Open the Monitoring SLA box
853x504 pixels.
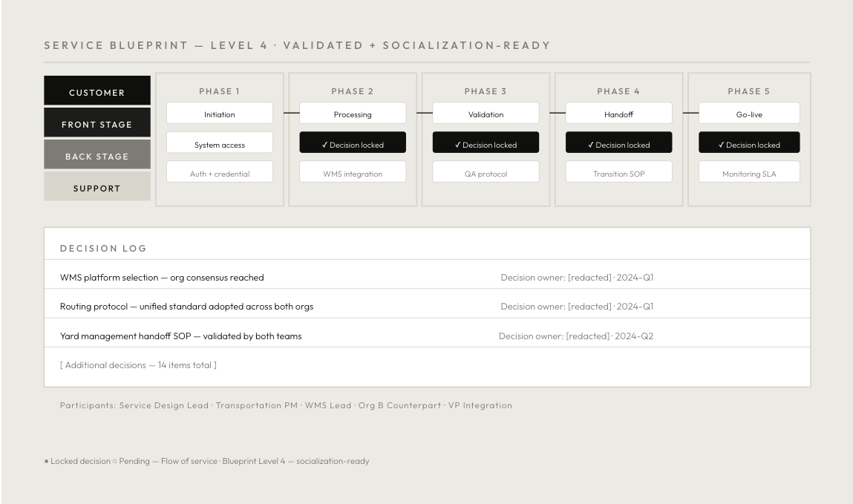pos(749,174)
